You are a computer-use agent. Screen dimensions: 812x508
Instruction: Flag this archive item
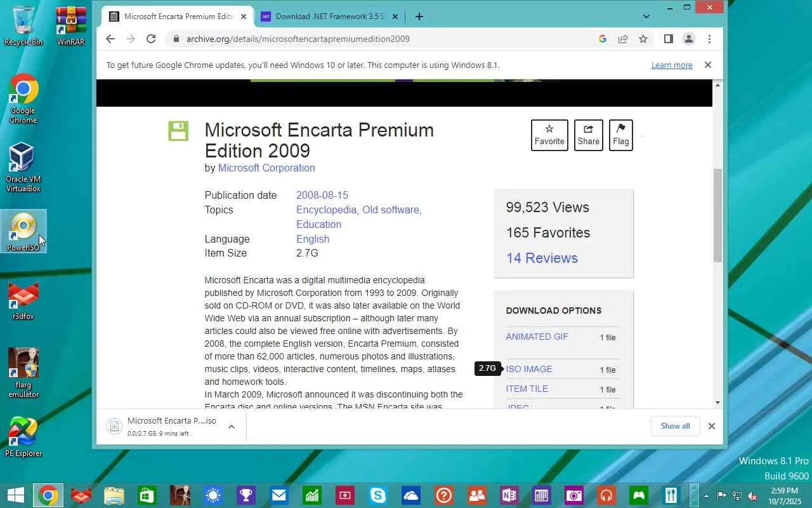(621, 135)
